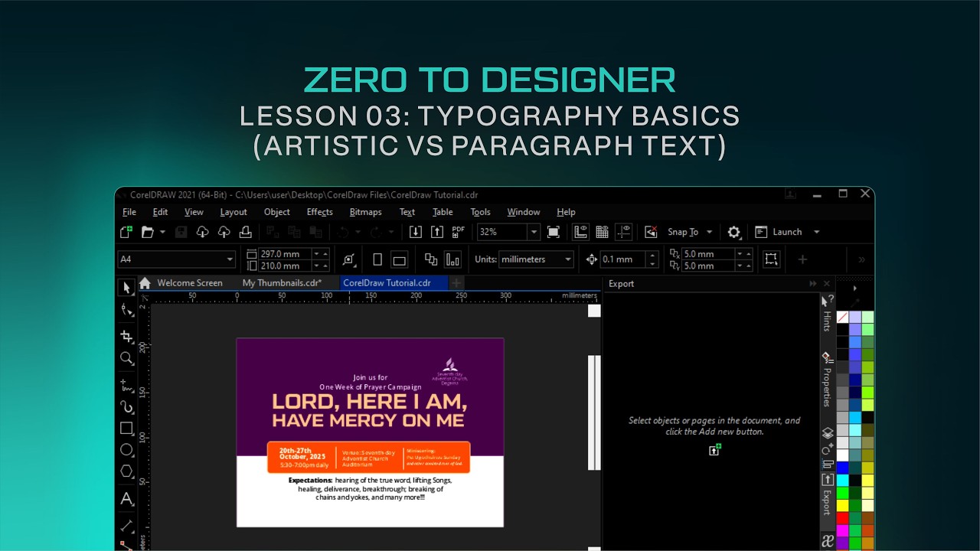Click the vertical scrollbar of the canvas
The height and width of the screenshot is (551, 980).
(594, 413)
